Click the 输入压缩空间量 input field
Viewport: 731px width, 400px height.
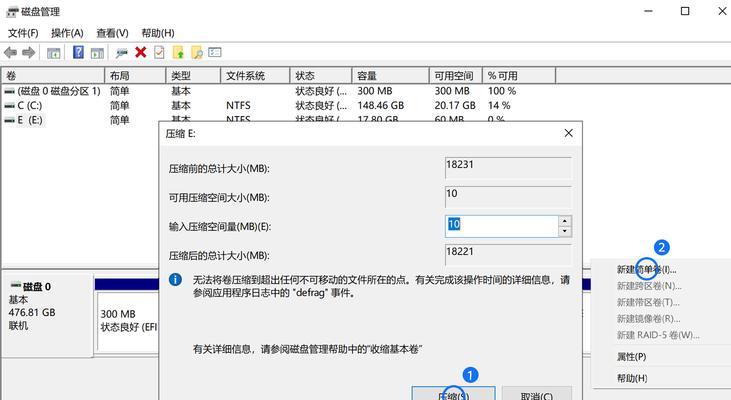[502, 226]
